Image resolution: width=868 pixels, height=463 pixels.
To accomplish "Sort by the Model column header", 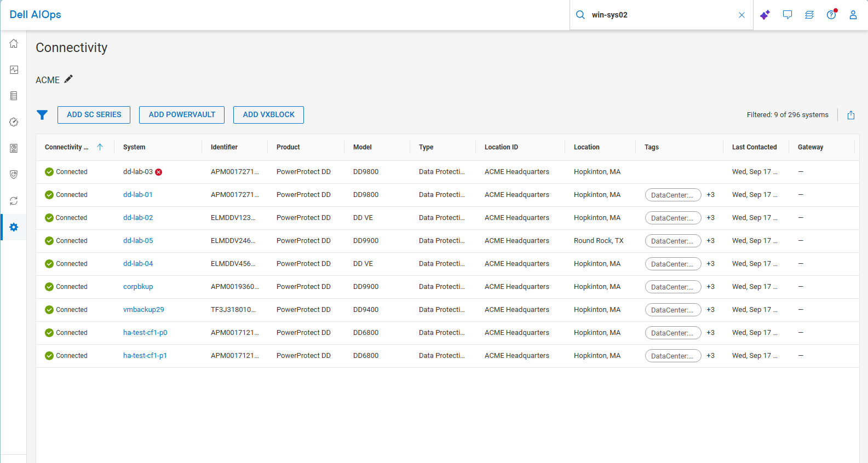I will (363, 147).
